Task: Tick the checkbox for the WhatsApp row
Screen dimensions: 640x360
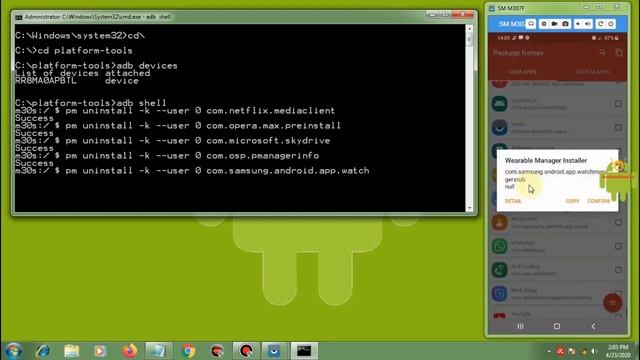Action: click(618, 246)
